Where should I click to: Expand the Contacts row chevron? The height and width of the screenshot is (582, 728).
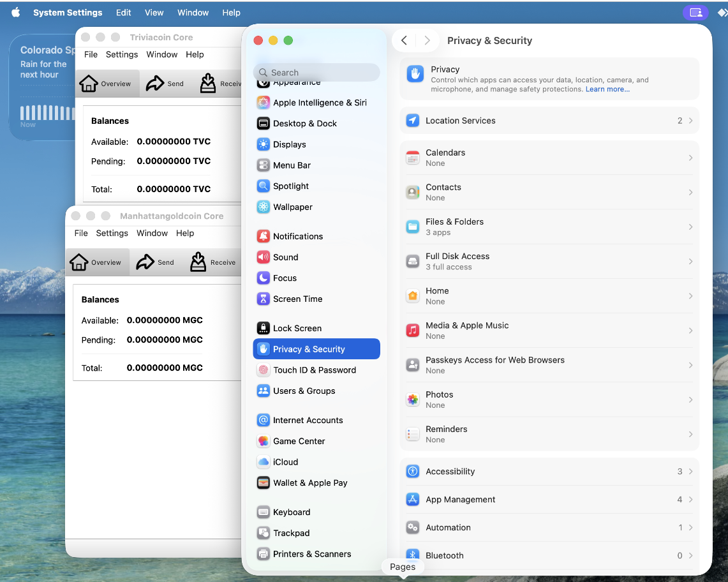[691, 192]
